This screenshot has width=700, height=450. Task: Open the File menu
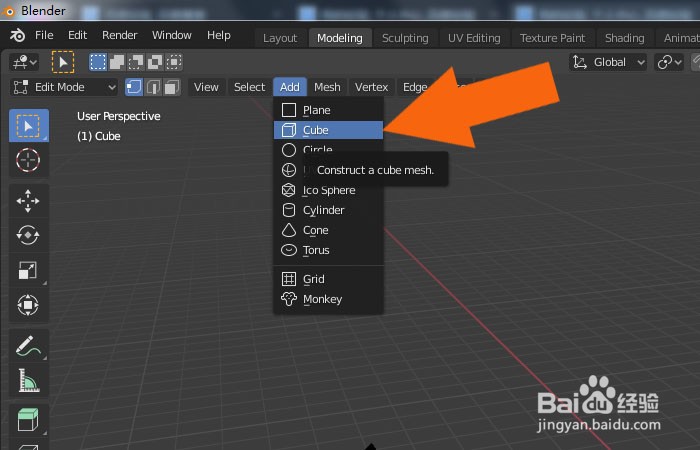click(44, 35)
